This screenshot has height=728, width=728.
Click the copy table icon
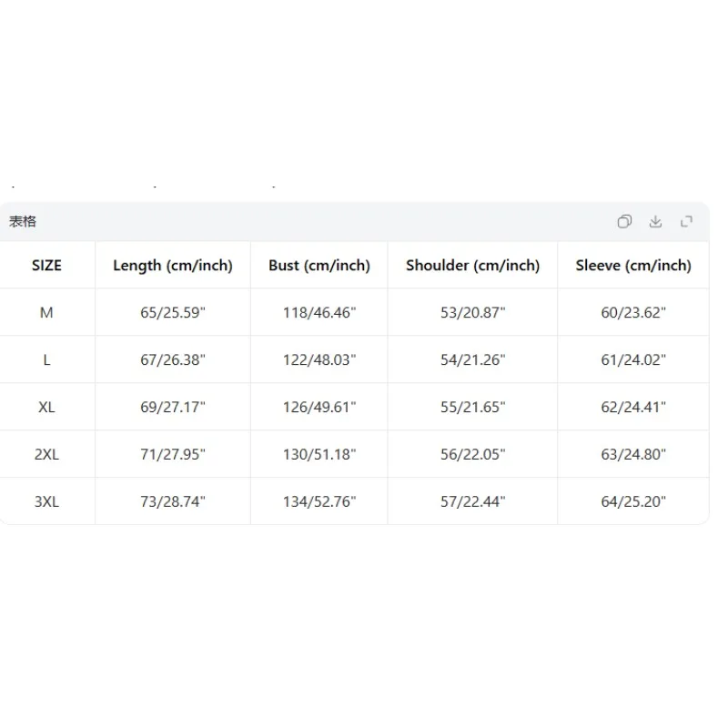[624, 221]
